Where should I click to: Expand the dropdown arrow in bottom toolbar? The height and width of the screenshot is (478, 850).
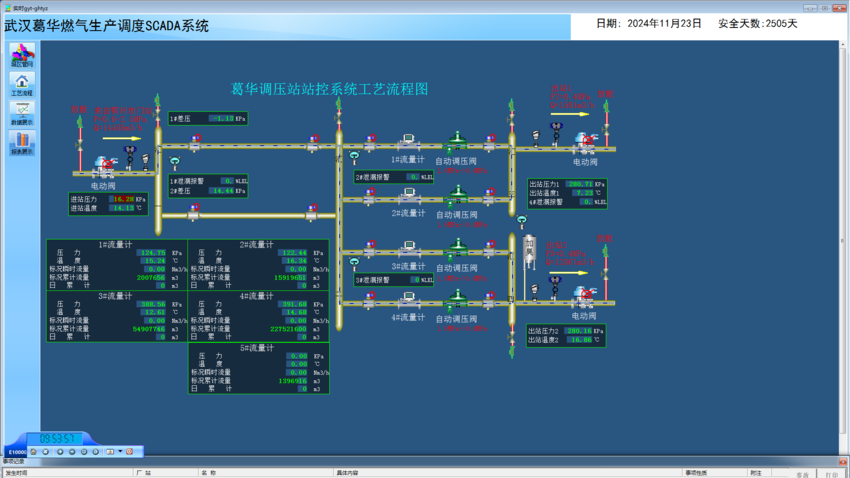tap(120, 451)
